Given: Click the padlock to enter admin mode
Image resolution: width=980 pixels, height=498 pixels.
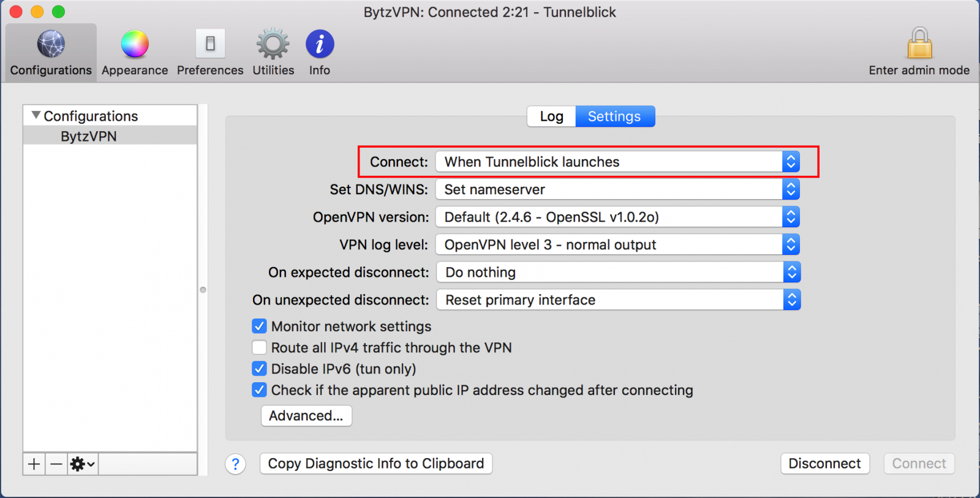Looking at the screenshot, I should pos(919,43).
